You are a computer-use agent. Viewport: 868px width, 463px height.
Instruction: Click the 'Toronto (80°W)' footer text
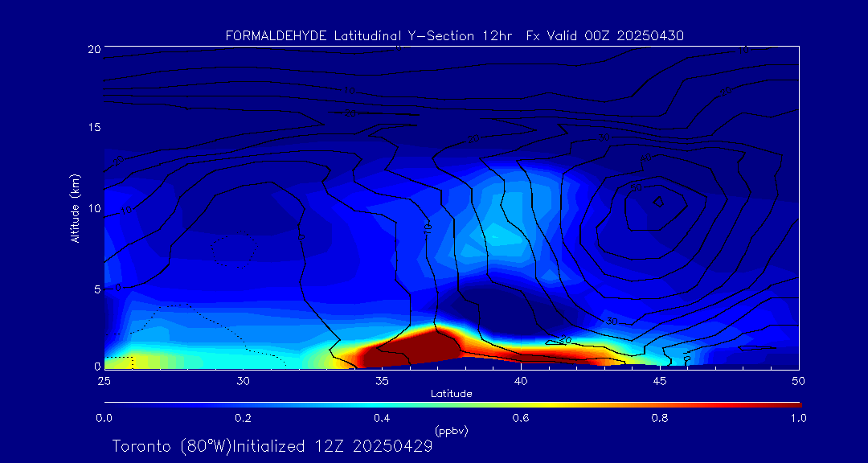click(170, 446)
